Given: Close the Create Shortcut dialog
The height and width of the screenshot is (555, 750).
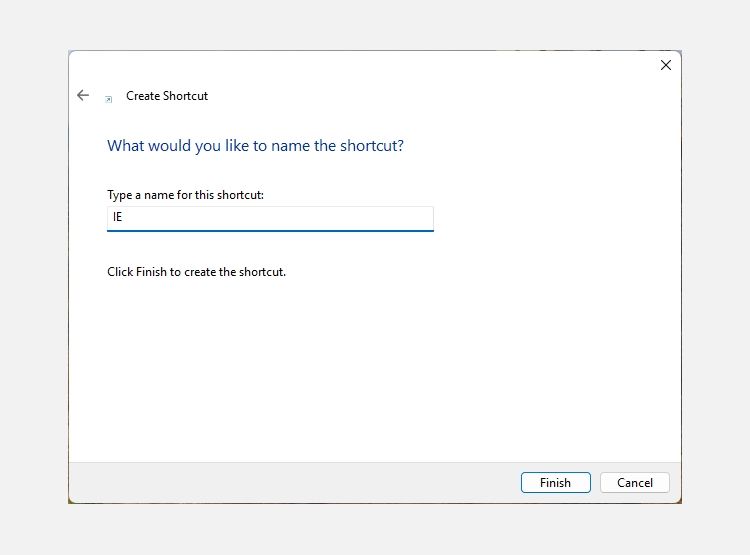Looking at the screenshot, I should click(665, 65).
